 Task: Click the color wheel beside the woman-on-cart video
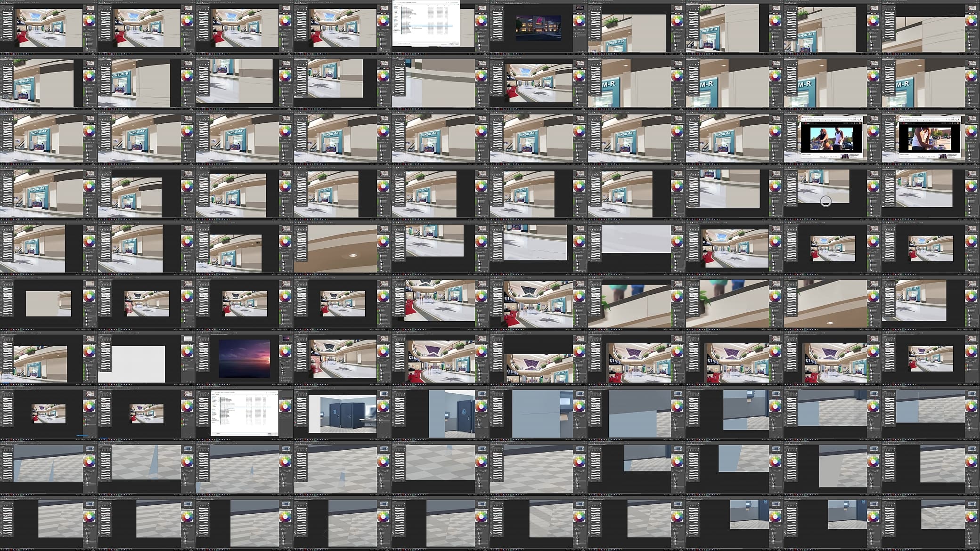point(873,131)
